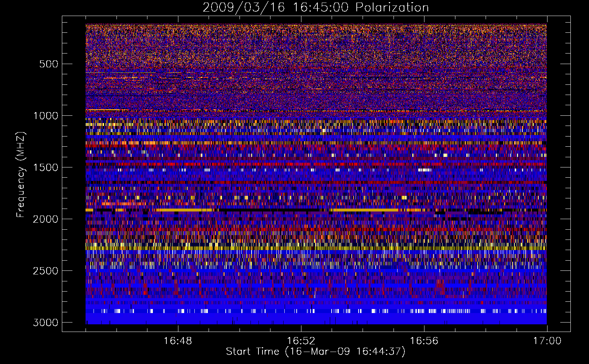Click the long orange band near 1900 MHz

click(365, 210)
